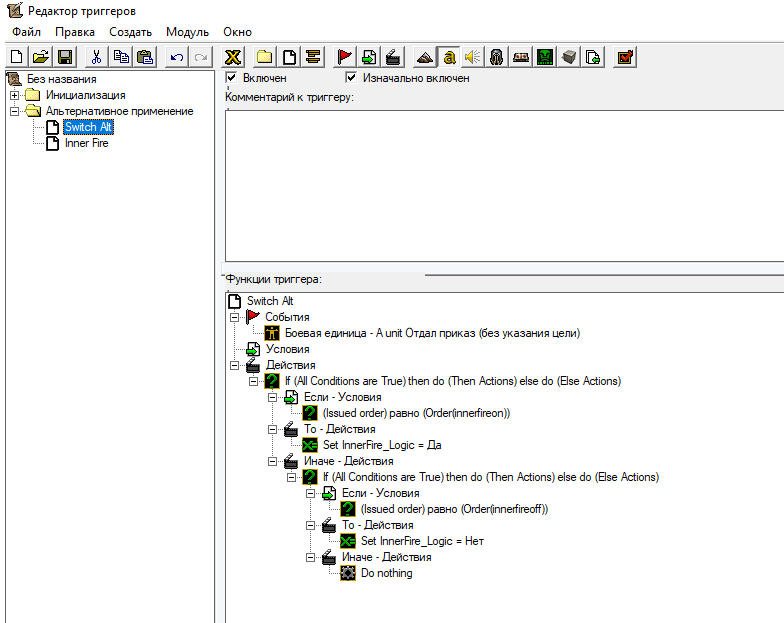Select 'Set InnerFire_Logic = Нет' action
This screenshot has height=623, width=784.
422,541
